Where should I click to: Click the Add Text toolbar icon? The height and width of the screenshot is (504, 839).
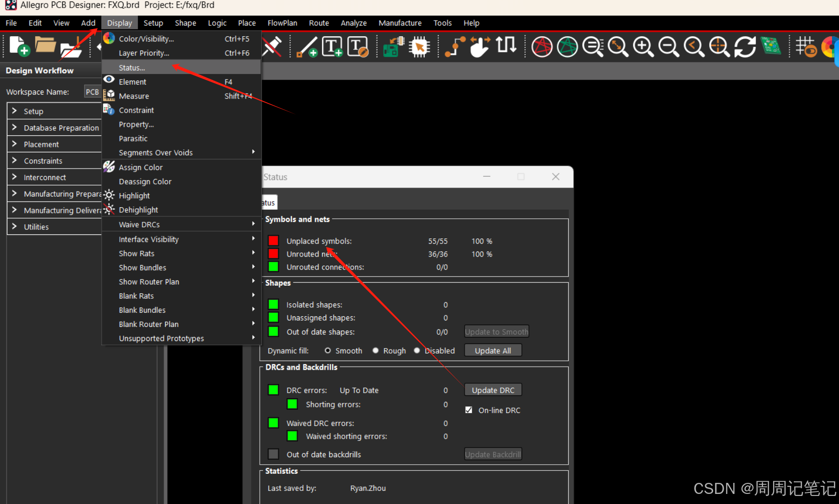[332, 47]
